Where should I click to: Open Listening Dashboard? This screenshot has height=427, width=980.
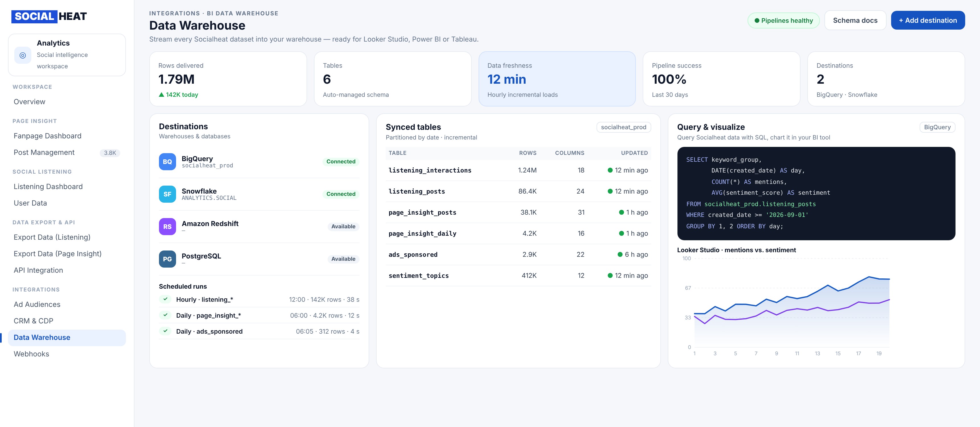(67, 187)
